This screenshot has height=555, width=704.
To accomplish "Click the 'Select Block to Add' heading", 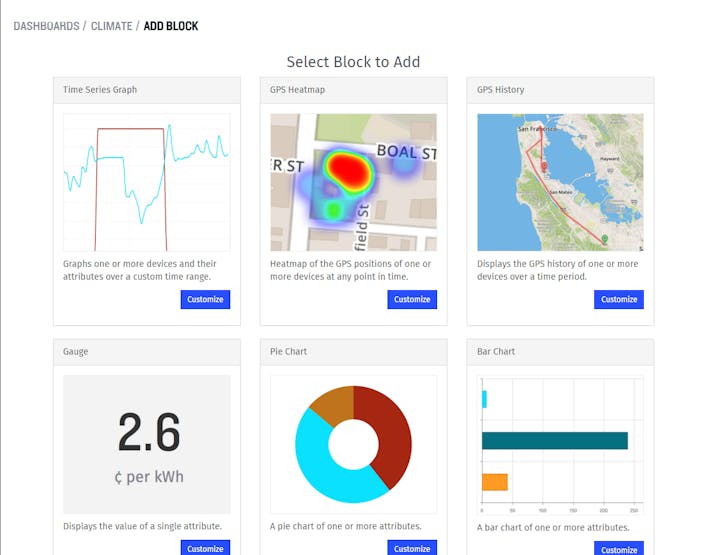I will point(353,62).
